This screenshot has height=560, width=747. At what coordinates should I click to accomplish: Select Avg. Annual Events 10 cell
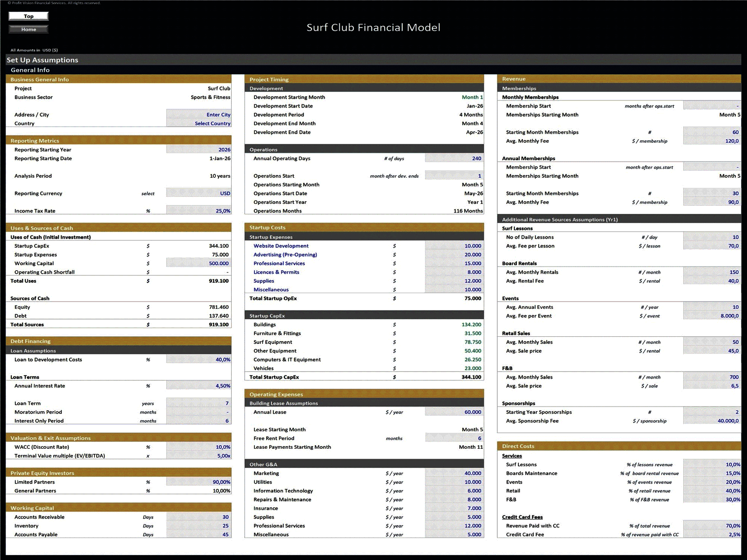[x=712, y=307]
